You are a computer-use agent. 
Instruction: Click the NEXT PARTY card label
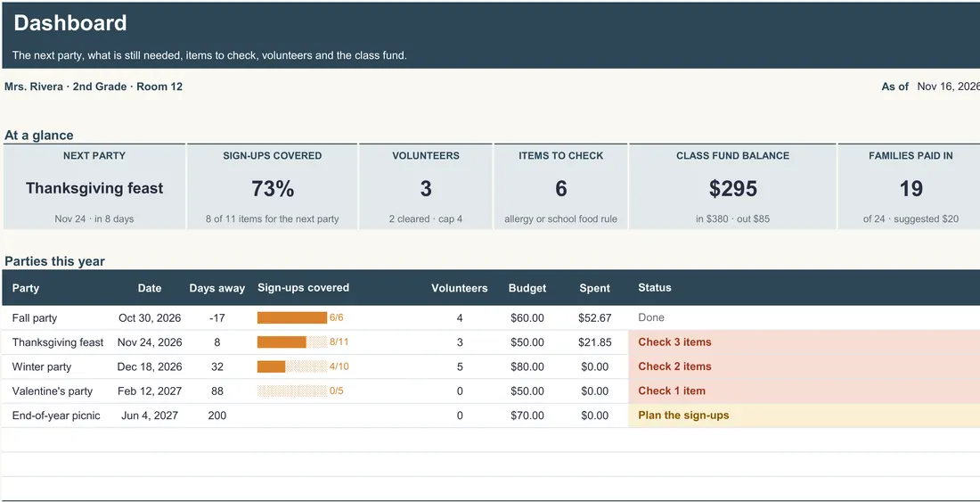94,156
